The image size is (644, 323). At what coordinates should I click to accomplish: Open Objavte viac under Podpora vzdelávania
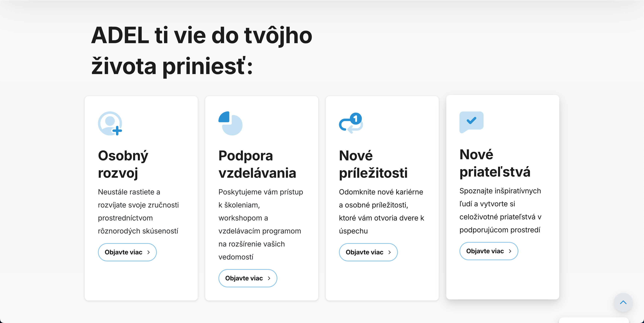(248, 278)
